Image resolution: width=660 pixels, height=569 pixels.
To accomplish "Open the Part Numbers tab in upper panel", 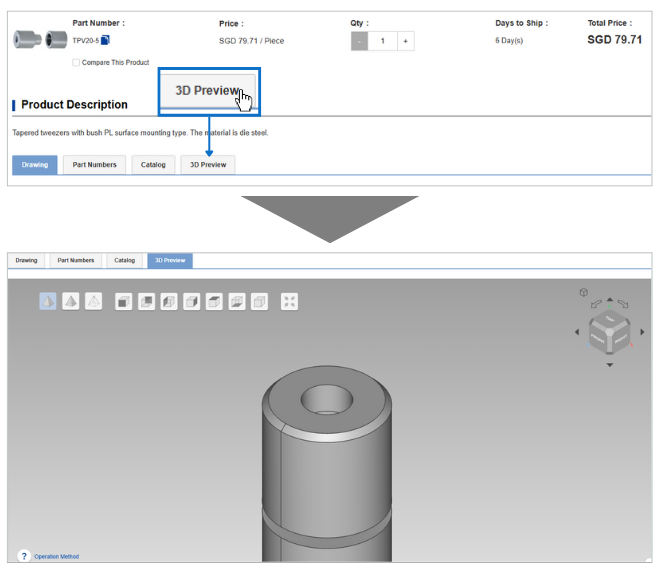I will (94, 164).
